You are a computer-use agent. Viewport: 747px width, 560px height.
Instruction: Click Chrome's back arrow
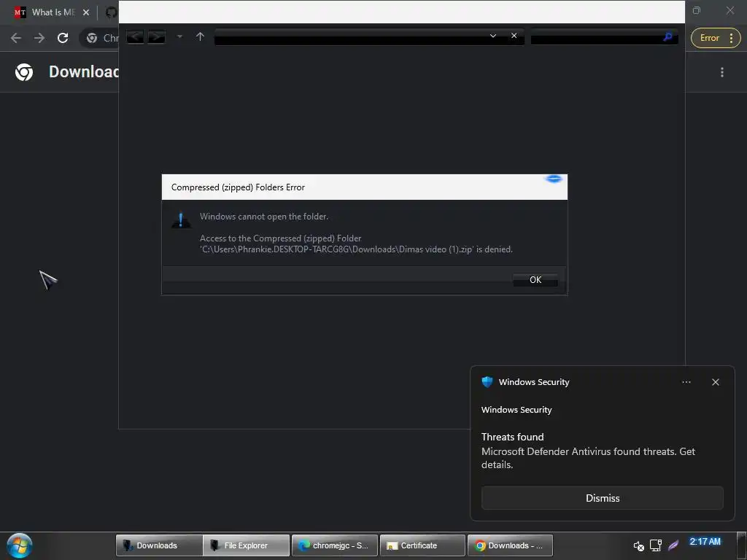click(16, 38)
